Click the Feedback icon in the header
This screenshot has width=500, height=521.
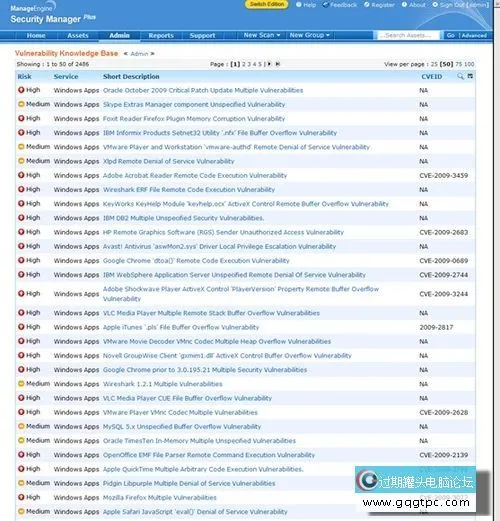tap(326, 5)
